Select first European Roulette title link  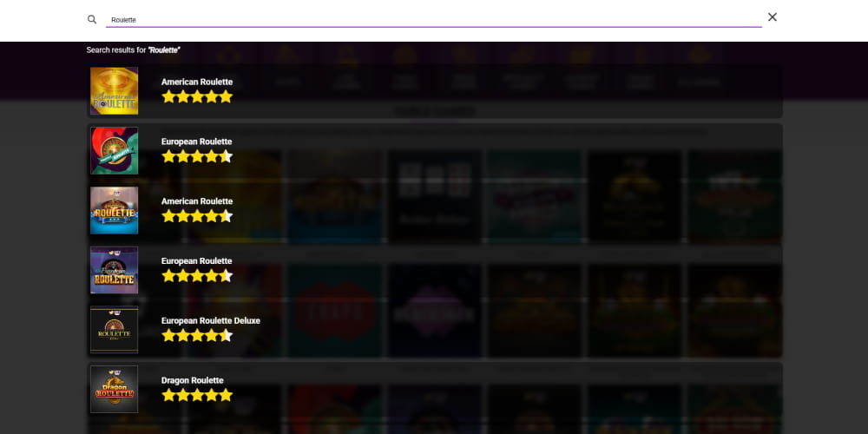coord(196,141)
